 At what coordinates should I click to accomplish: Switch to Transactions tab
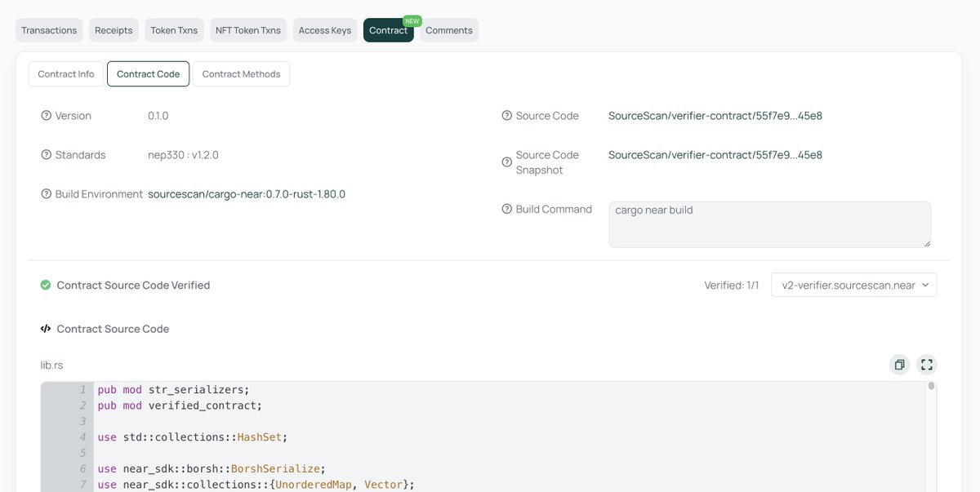[x=49, y=30]
